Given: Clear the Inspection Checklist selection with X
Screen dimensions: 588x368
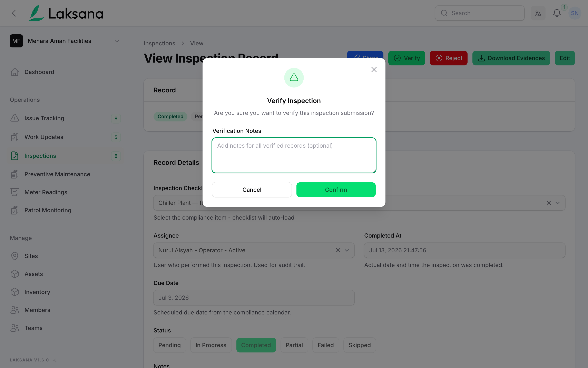Looking at the screenshot, I should coord(549,203).
